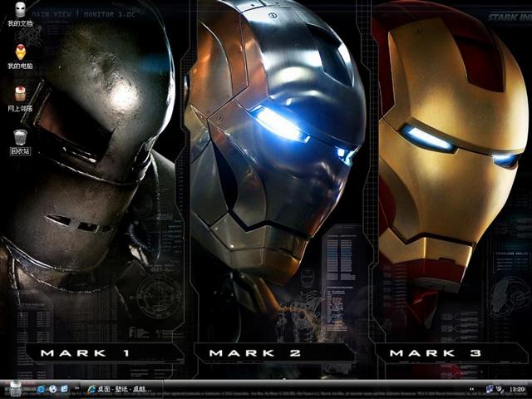Screen dimensions: 532x399
Task: Open the 我的电脑 Iron Man icon
Action: click(20, 57)
